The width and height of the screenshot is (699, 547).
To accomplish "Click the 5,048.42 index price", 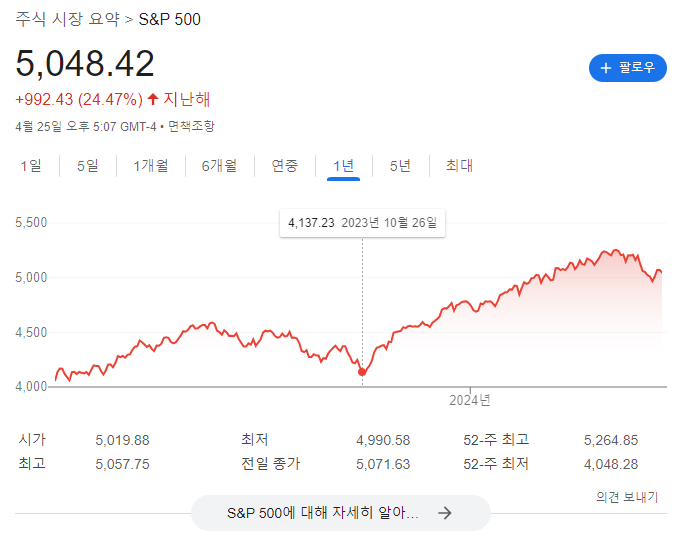I will [85, 63].
